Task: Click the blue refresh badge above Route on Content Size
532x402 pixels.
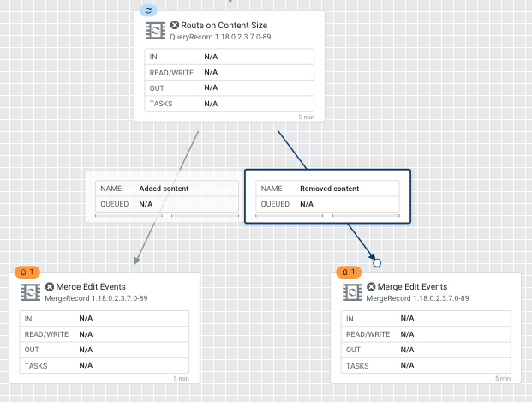Action: click(146, 9)
